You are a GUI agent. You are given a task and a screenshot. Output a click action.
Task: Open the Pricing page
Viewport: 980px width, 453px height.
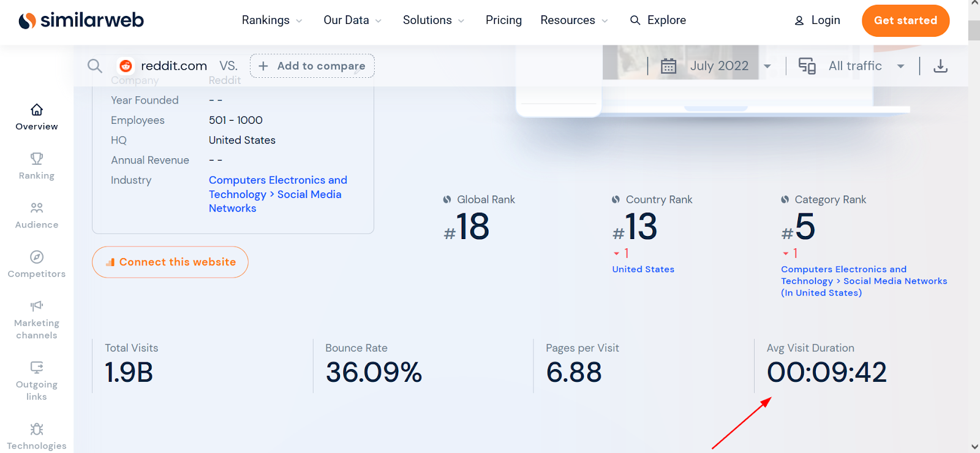pyautogui.click(x=503, y=20)
